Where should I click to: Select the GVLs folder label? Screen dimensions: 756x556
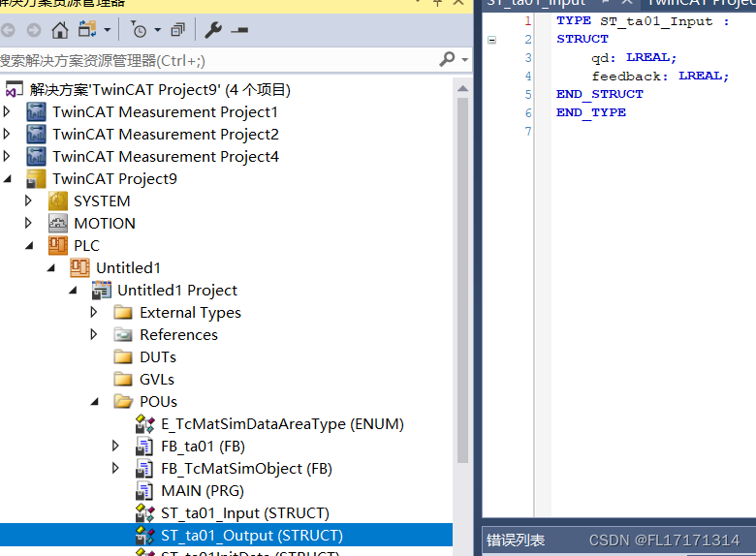point(157,379)
